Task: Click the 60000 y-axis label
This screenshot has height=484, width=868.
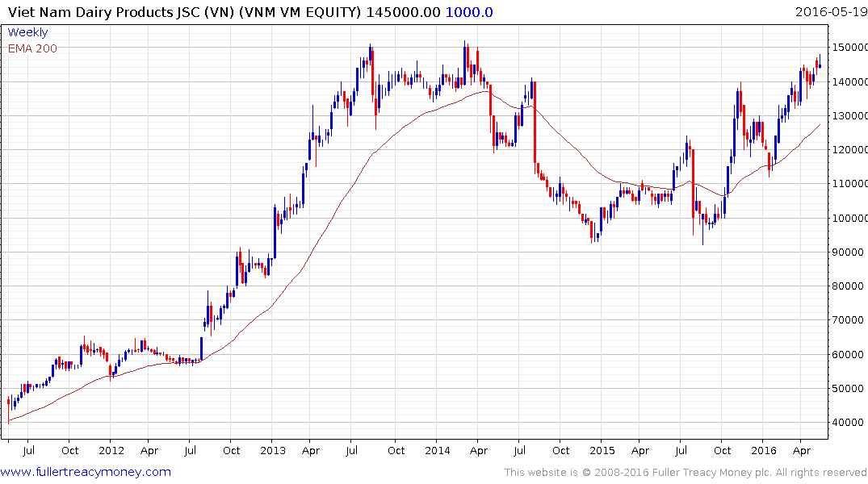Action: (x=848, y=355)
